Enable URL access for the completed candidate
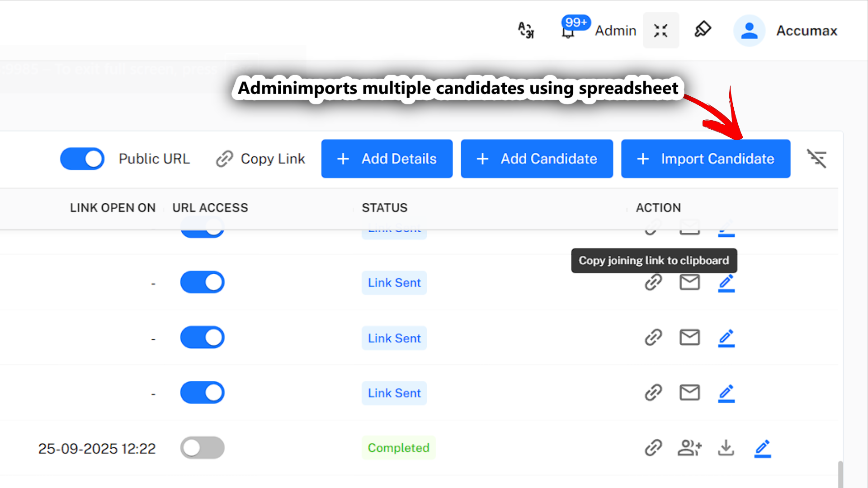The width and height of the screenshot is (868, 488). coord(202,447)
